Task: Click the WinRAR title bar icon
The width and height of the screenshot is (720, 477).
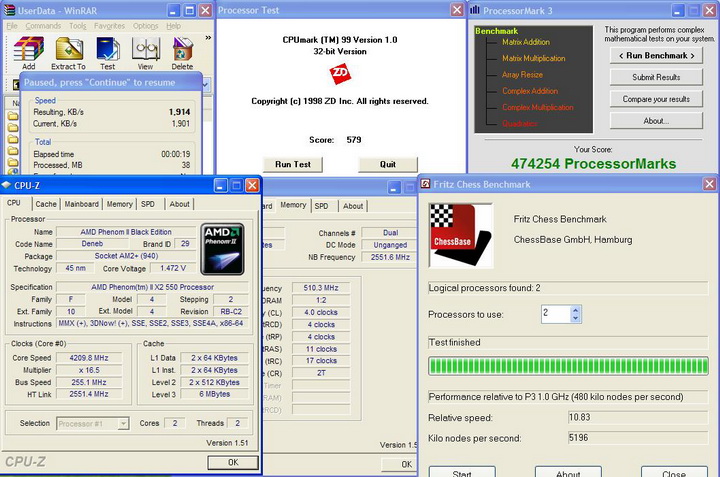Action: pos(9,10)
